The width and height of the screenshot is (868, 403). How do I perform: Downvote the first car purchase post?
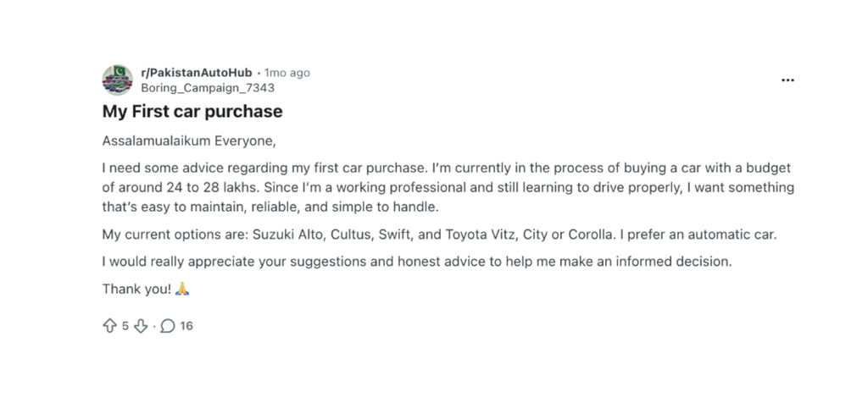141,326
